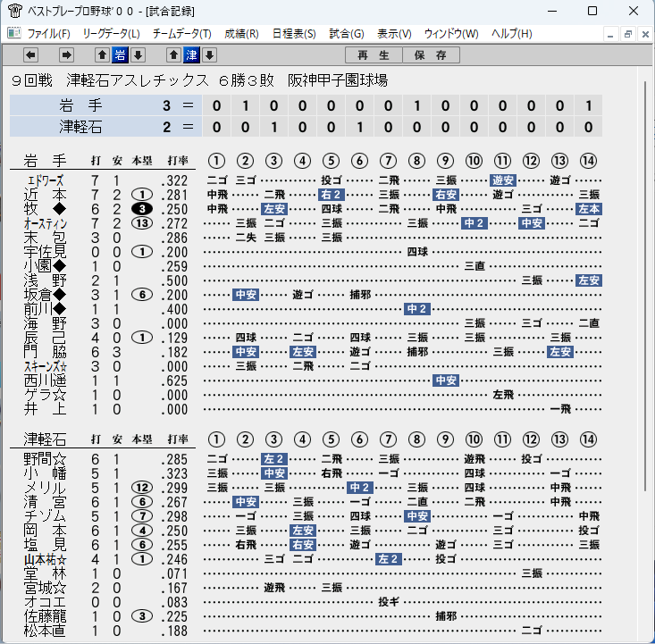
Task: Click the 保存 save button
Action: pyautogui.click(x=431, y=54)
